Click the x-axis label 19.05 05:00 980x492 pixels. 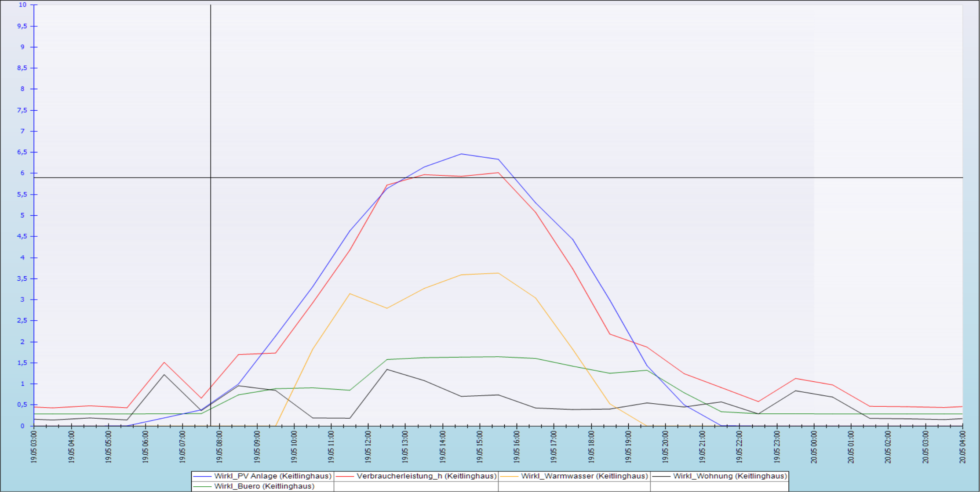pyautogui.click(x=108, y=447)
